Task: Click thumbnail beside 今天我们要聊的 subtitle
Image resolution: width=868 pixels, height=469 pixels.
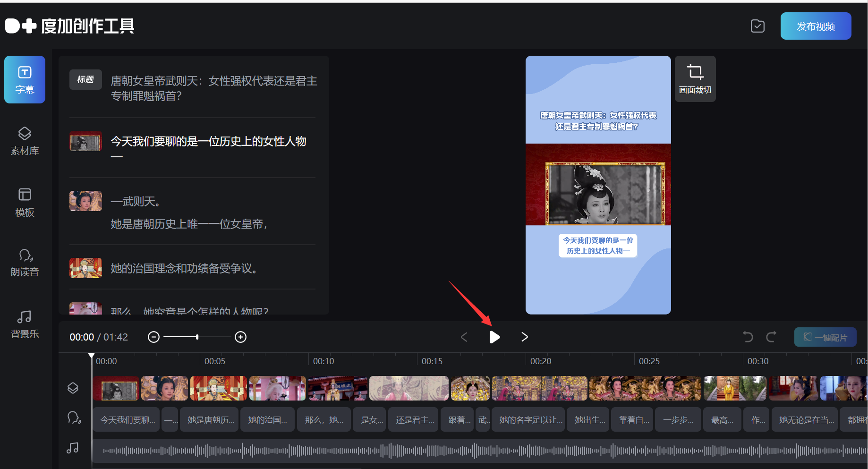Action: click(x=85, y=141)
